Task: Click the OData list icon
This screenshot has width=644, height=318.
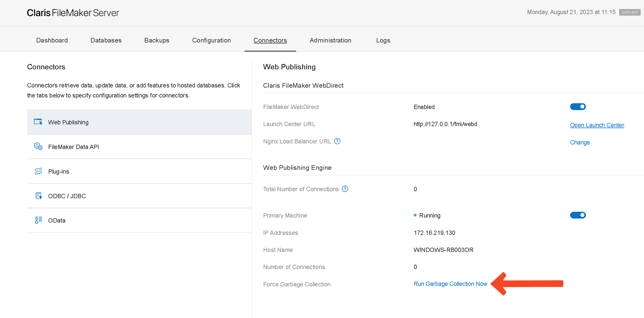Action: (38, 220)
